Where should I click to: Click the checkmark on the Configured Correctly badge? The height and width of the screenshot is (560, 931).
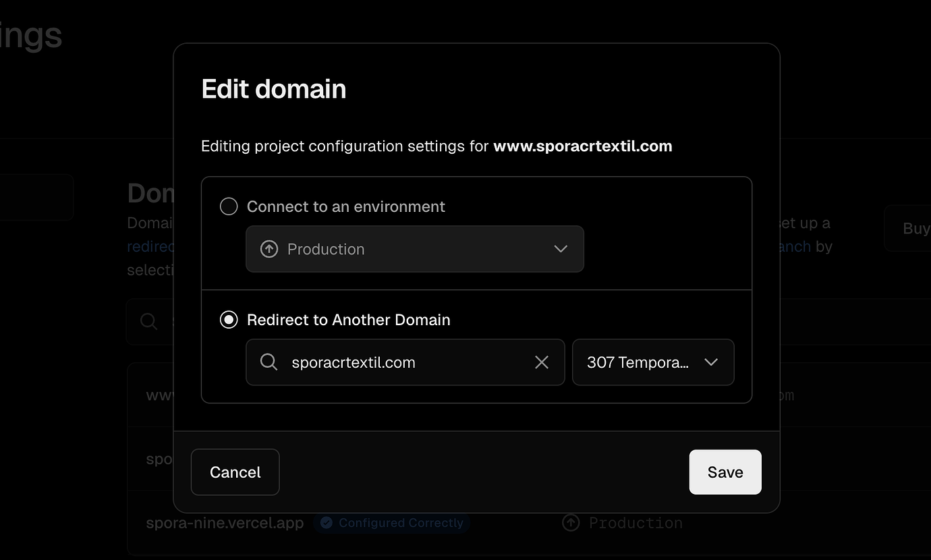[327, 522]
